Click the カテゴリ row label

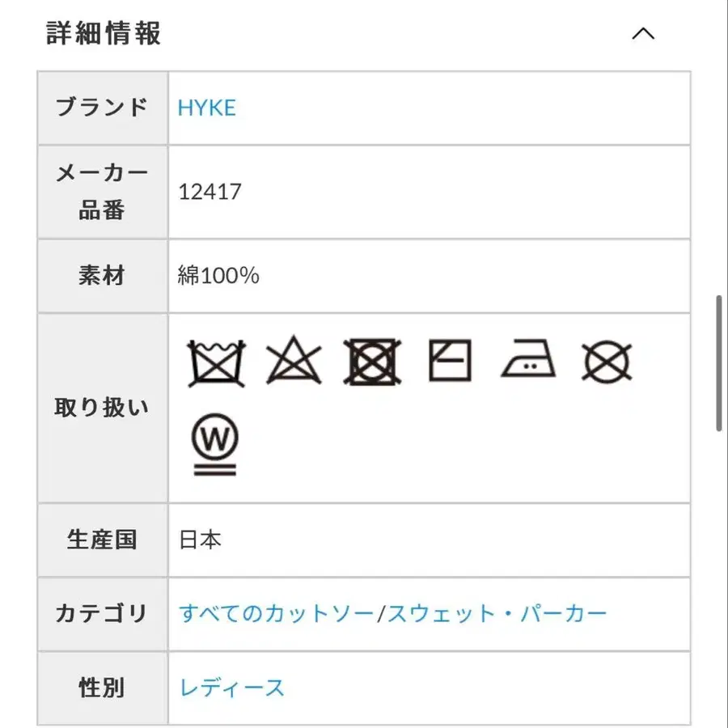(102, 613)
